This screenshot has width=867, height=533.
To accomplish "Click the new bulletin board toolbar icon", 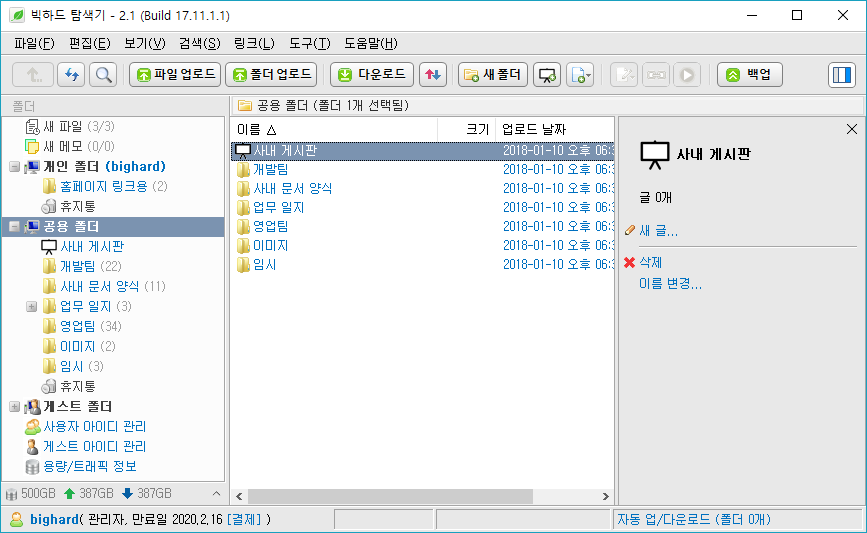I will point(547,75).
